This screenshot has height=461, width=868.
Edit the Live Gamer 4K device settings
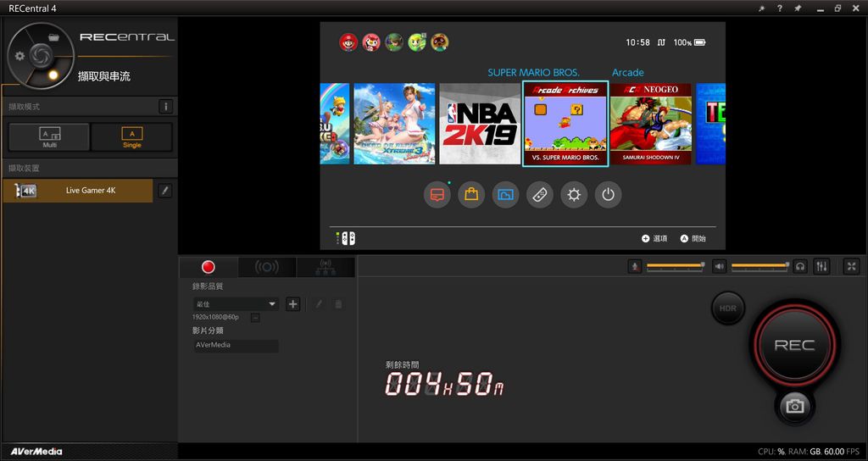(165, 191)
